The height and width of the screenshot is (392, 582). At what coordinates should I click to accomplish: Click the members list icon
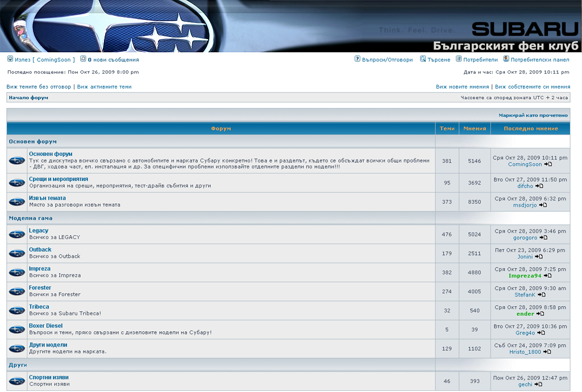click(x=459, y=59)
